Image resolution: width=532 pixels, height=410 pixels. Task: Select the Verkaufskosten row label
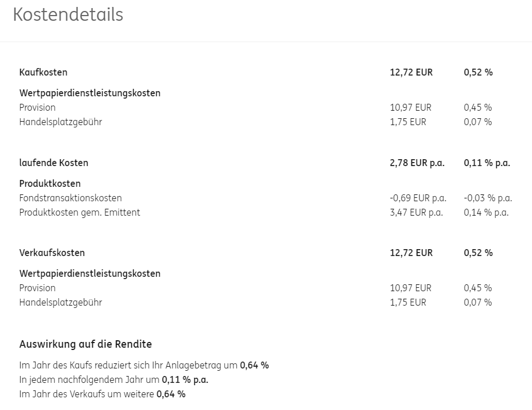pyautogui.click(x=52, y=253)
